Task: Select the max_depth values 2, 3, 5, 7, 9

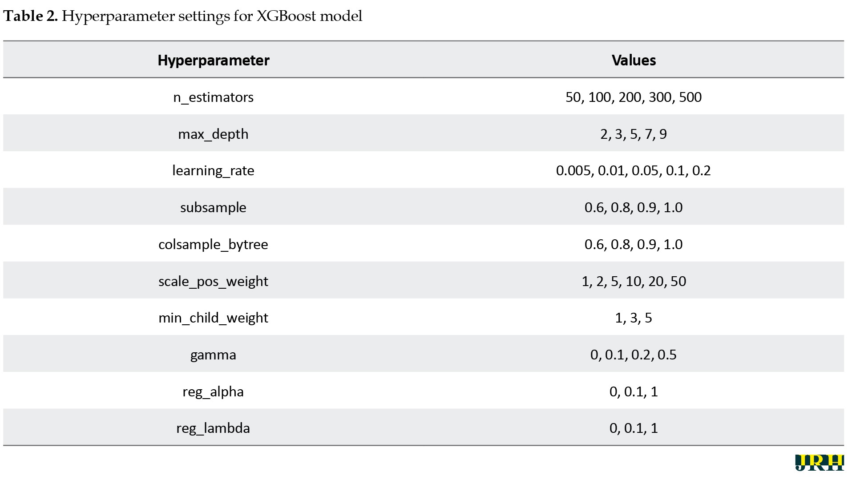Action: [x=633, y=134]
